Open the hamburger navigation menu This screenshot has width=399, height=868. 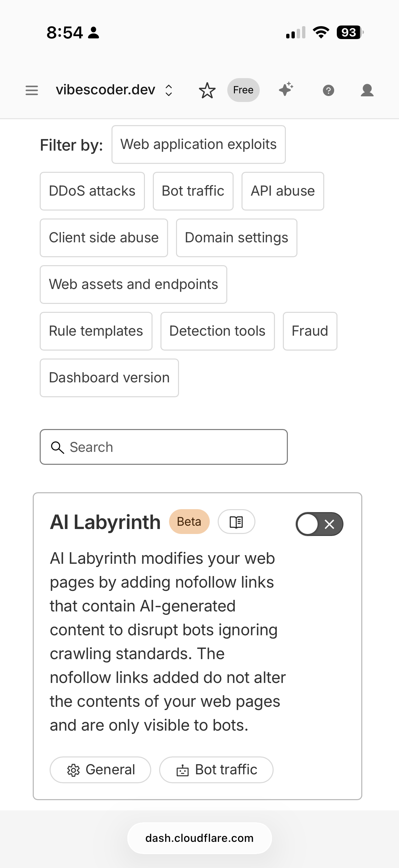(32, 90)
